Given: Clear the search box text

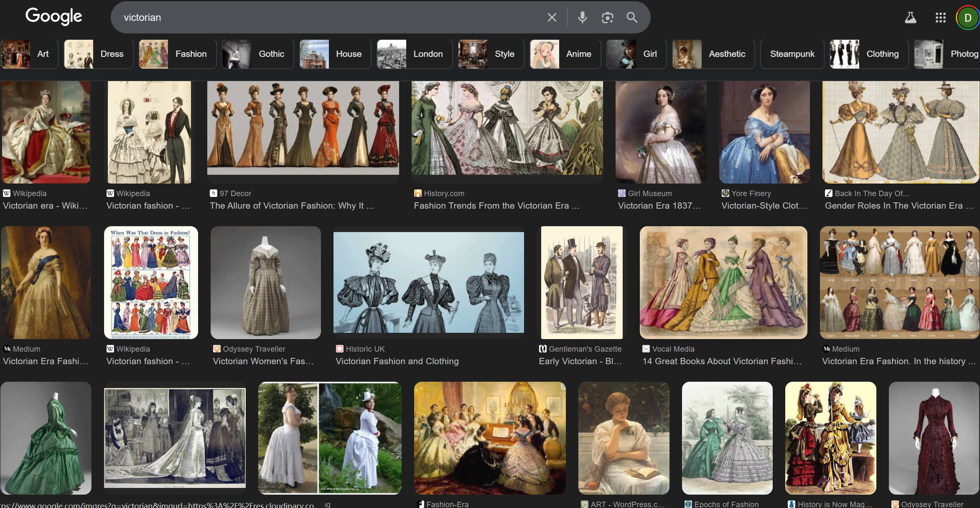Looking at the screenshot, I should click(x=552, y=18).
